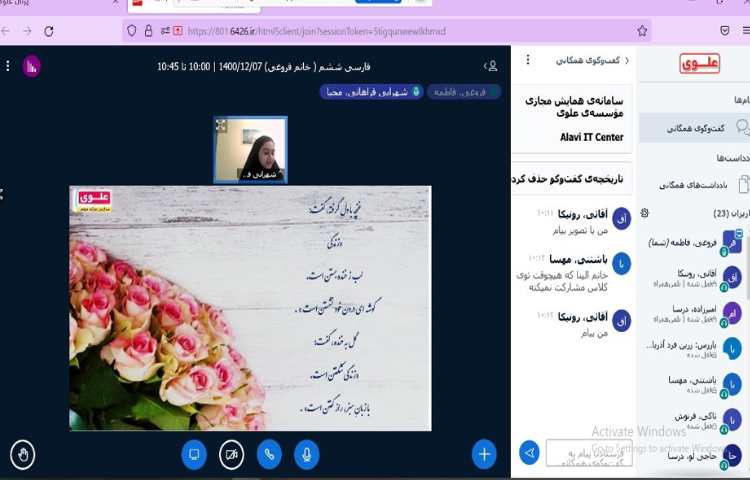Open the blue plus actions menu

tap(484, 454)
